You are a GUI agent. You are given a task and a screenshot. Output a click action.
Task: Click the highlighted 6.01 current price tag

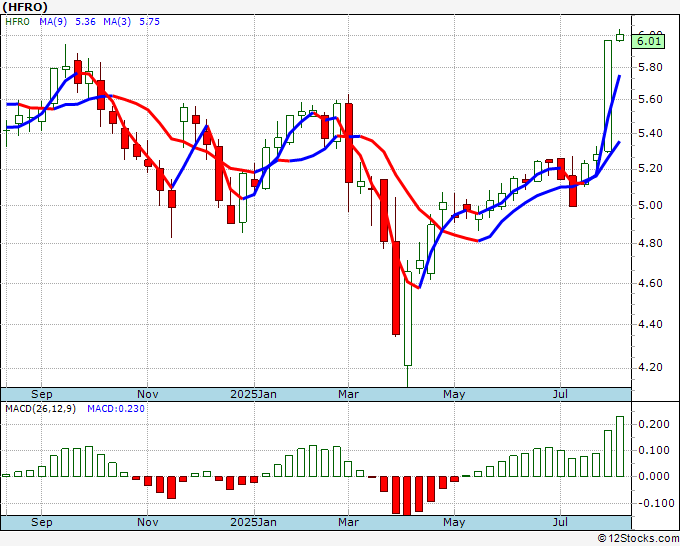(649, 42)
